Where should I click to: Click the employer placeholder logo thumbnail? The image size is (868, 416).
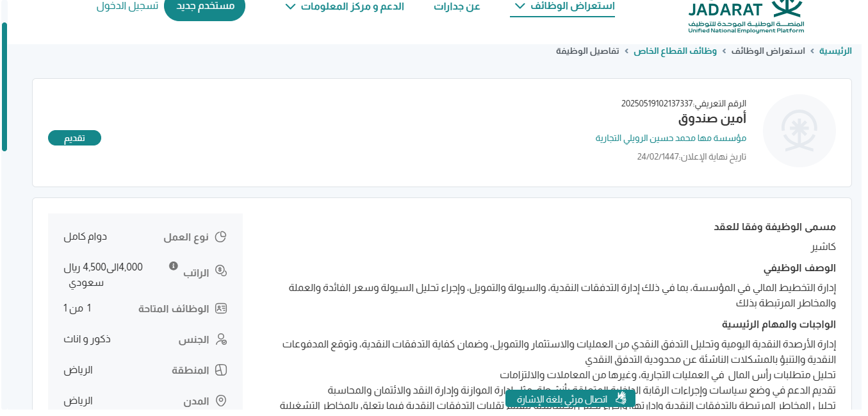(799, 131)
